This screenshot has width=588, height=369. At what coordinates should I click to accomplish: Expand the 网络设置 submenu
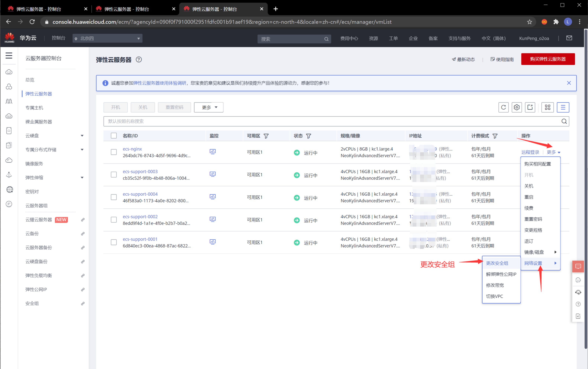coord(540,263)
